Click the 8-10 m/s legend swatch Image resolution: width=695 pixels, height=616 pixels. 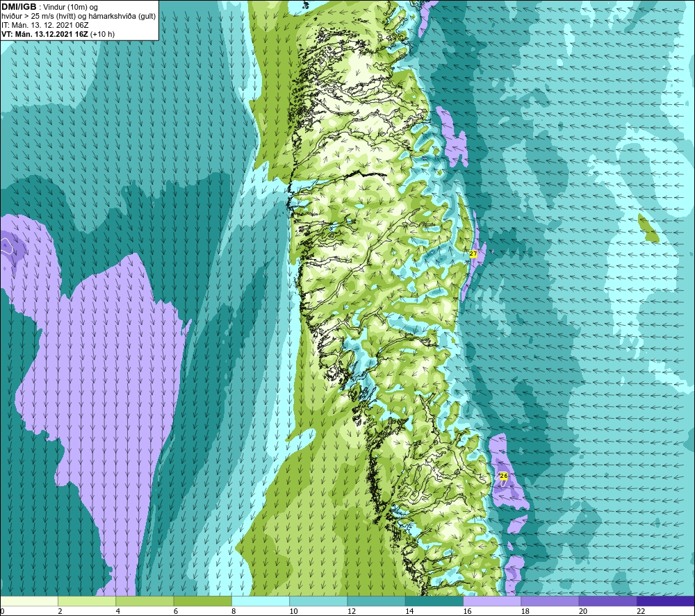pyautogui.click(x=261, y=601)
